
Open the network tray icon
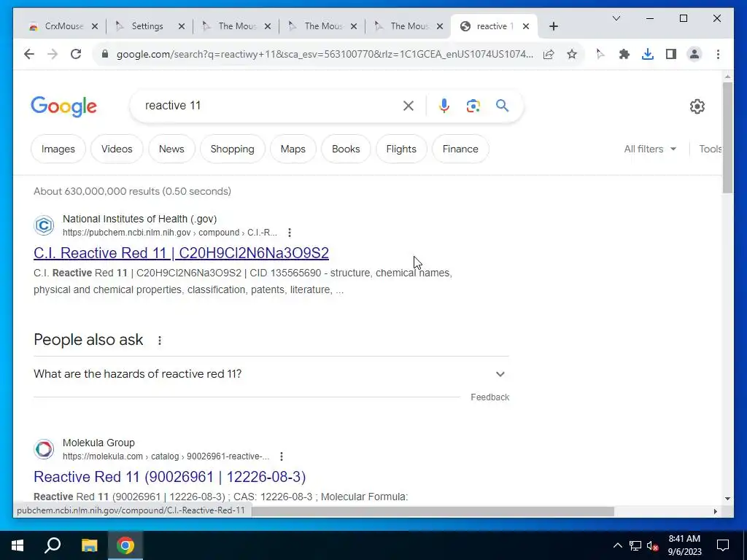(635, 545)
